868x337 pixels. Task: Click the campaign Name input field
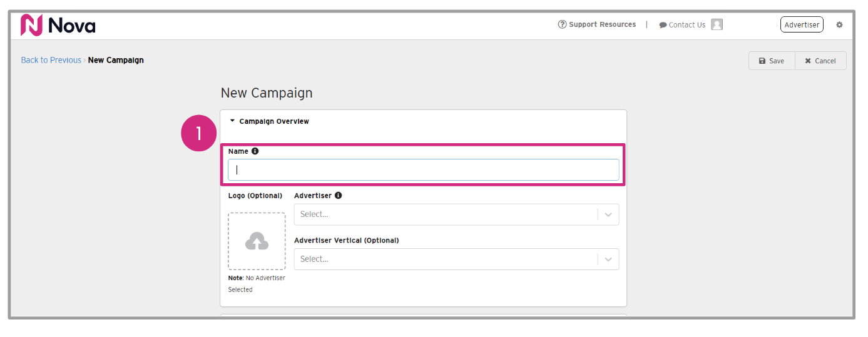(423, 170)
